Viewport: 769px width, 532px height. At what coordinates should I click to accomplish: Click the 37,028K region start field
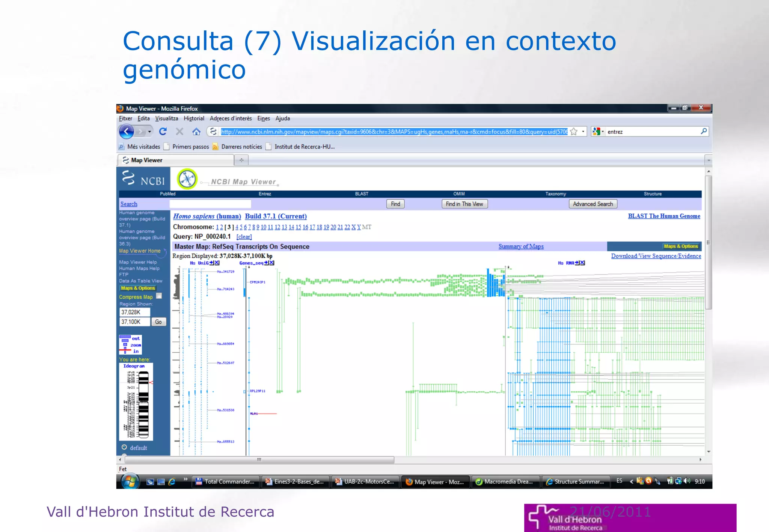pyautogui.click(x=135, y=312)
